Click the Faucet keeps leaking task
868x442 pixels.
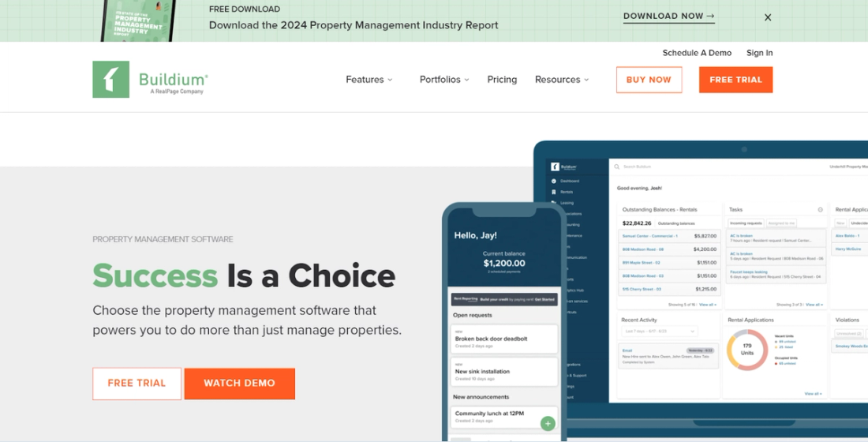(776, 274)
